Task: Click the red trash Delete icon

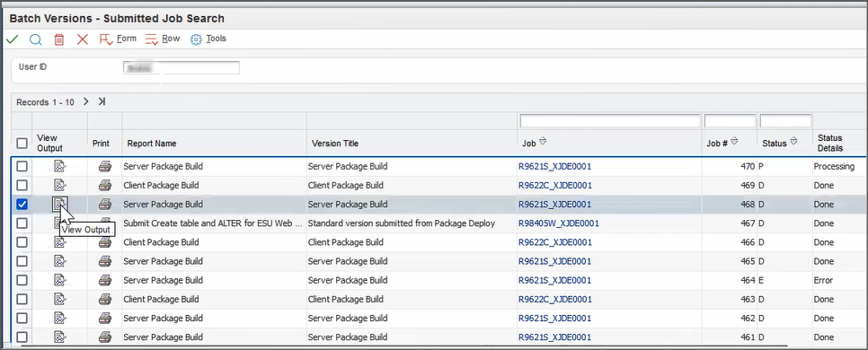Action: [x=59, y=39]
